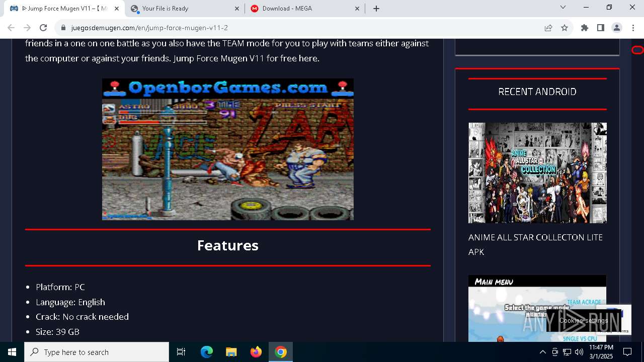Screen dimensions: 644x362
Task: Open File Explorer from the taskbar
Action: (231, 352)
